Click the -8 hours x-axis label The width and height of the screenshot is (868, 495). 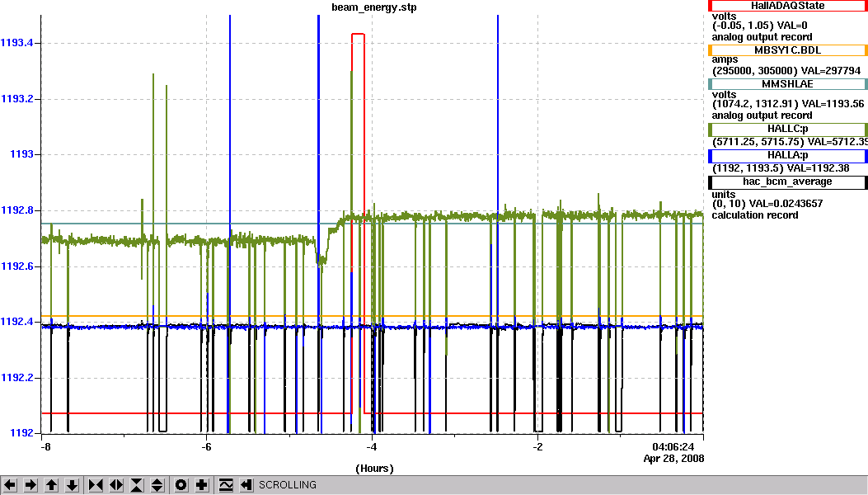(45, 447)
